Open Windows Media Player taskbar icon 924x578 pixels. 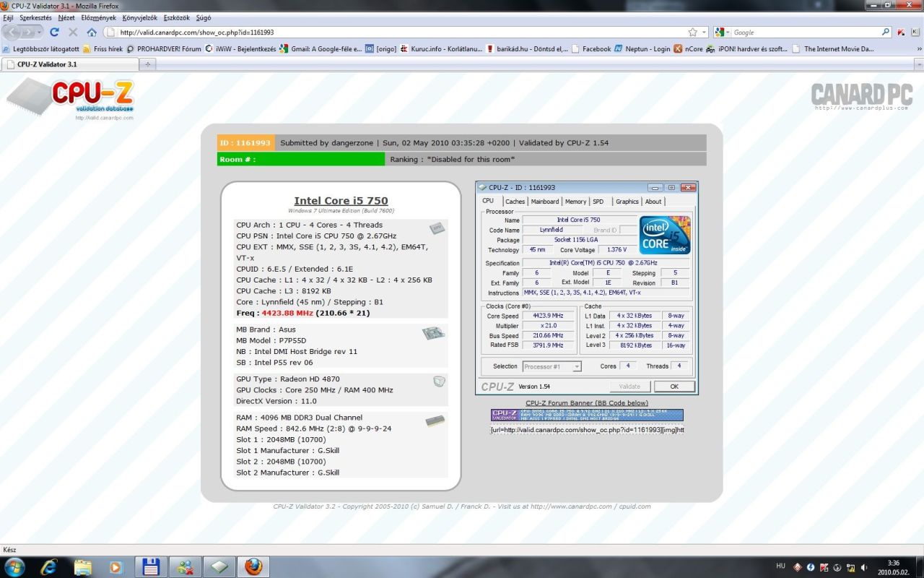click(x=116, y=566)
